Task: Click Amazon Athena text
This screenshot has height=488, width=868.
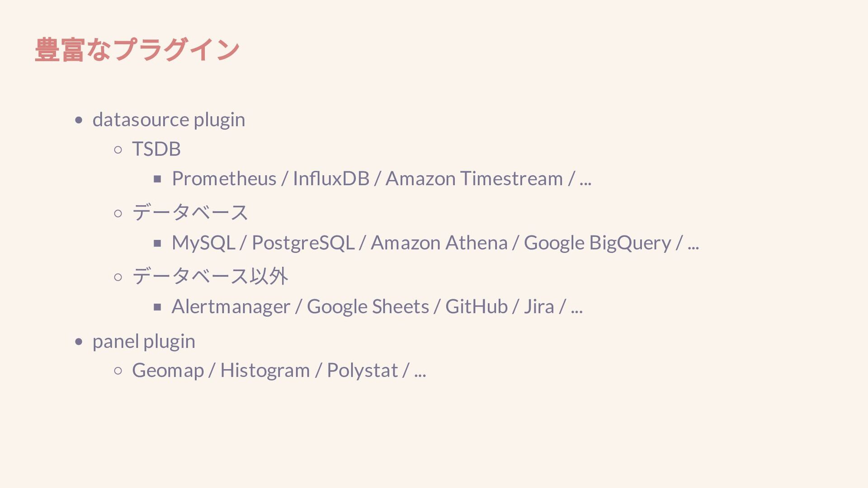Action: pos(439,243)
